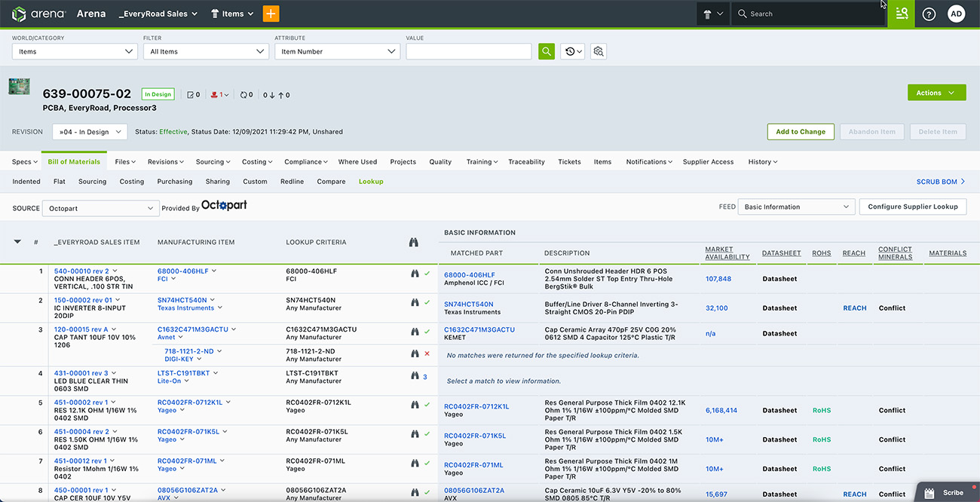Open the Items world dropdown in top bar
The width and height of the screenshot is (980, 502).
232,14
